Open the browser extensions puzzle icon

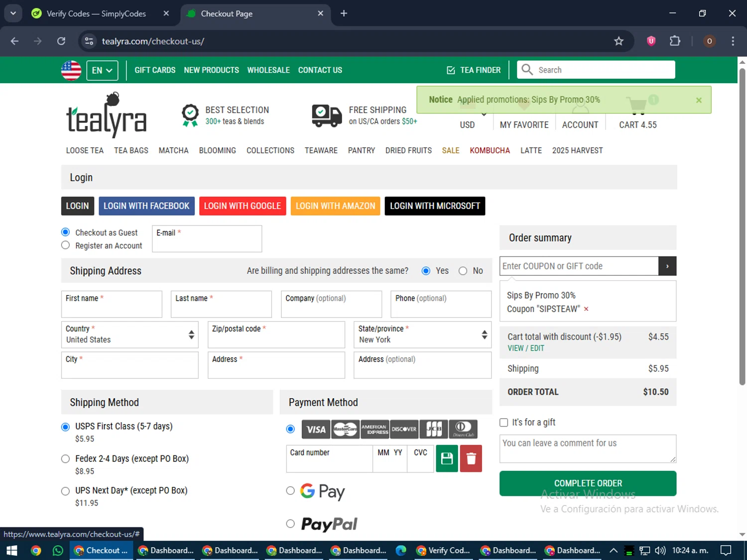pos(675,41)
